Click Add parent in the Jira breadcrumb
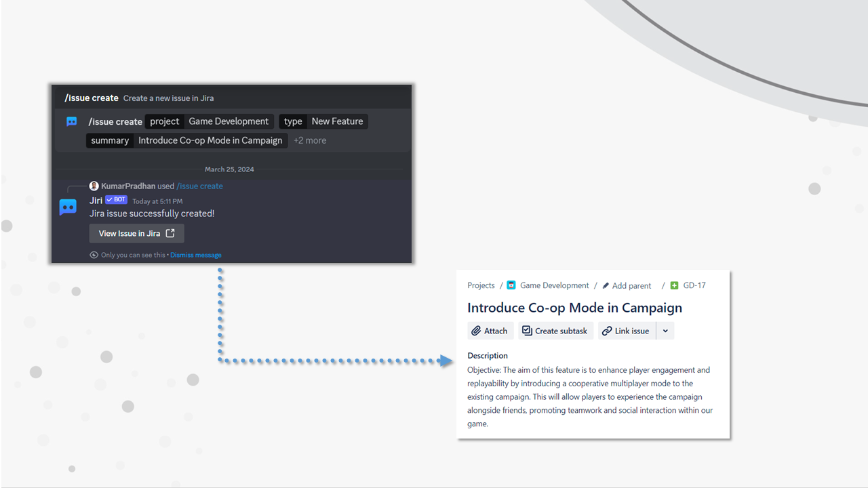The image size is (868, 488). point(631,285)
